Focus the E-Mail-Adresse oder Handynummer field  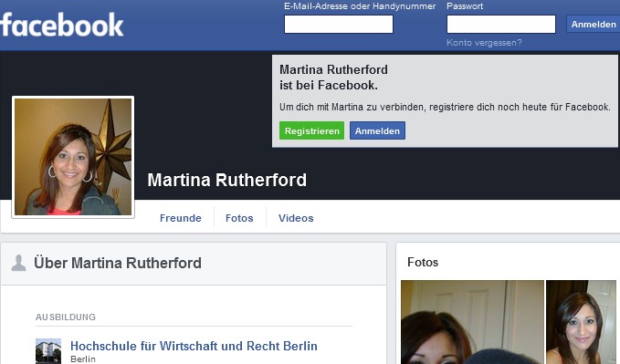339,24
